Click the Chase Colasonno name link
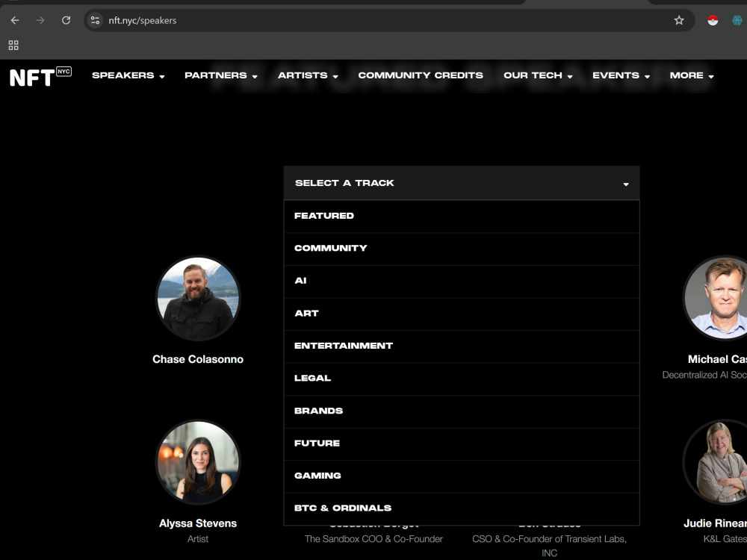Image resolution: width=747 pixels, height=560 pixels. 198,360
